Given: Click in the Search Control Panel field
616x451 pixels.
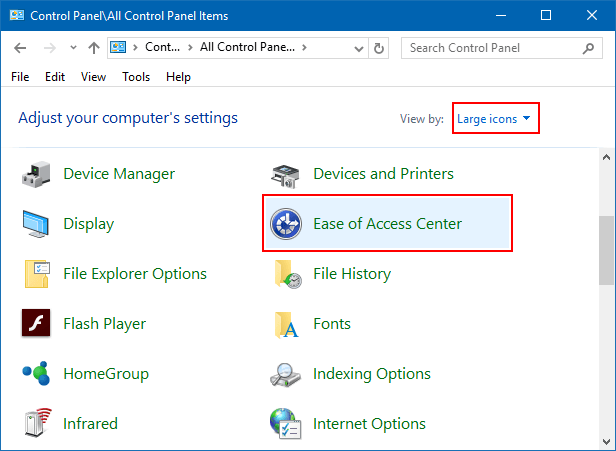Looking at the screenshot, I should pyautogui.click(x=502, y=48).
